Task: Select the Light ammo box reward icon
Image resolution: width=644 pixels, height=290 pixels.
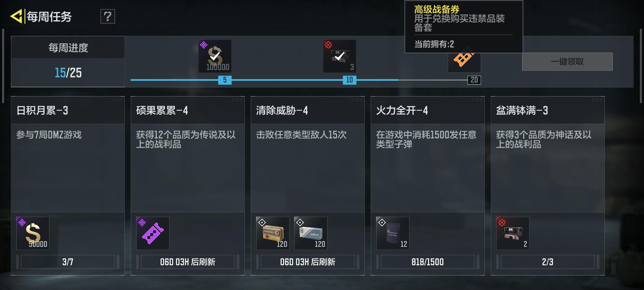Action: click(311, 233)
